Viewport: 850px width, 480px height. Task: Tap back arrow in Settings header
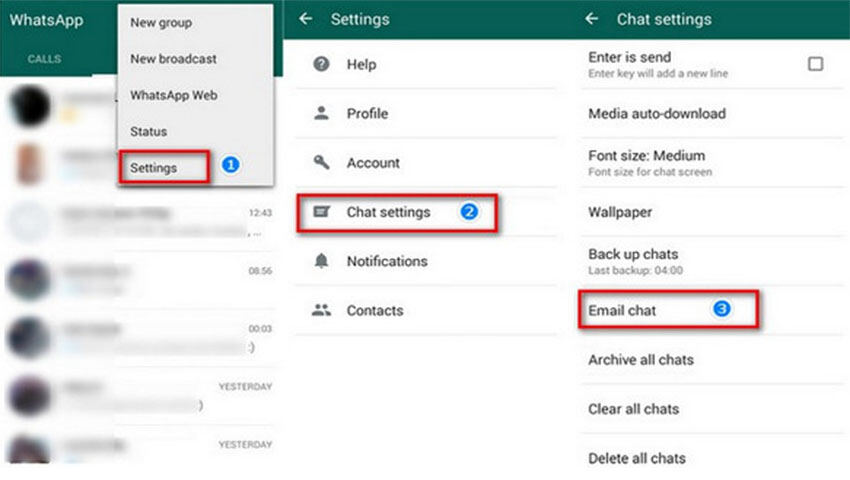click(x=306, y=19)
